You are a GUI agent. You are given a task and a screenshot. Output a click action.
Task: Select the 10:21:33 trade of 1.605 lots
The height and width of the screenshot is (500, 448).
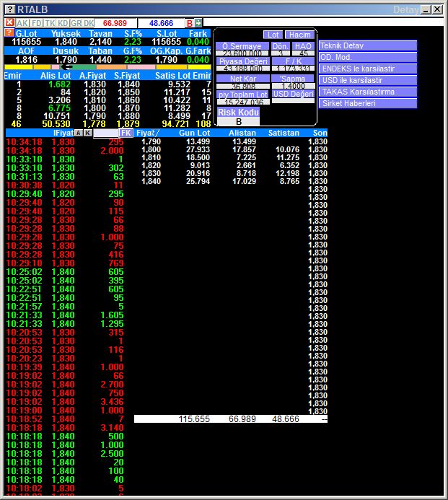pyautogui.click(x=65, y=315)
